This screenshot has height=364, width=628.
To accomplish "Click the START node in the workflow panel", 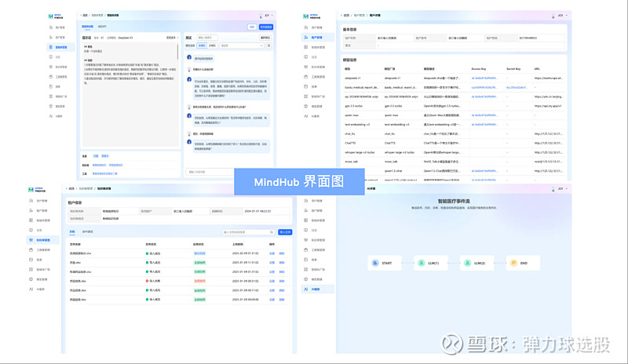I will coord(385,263).
